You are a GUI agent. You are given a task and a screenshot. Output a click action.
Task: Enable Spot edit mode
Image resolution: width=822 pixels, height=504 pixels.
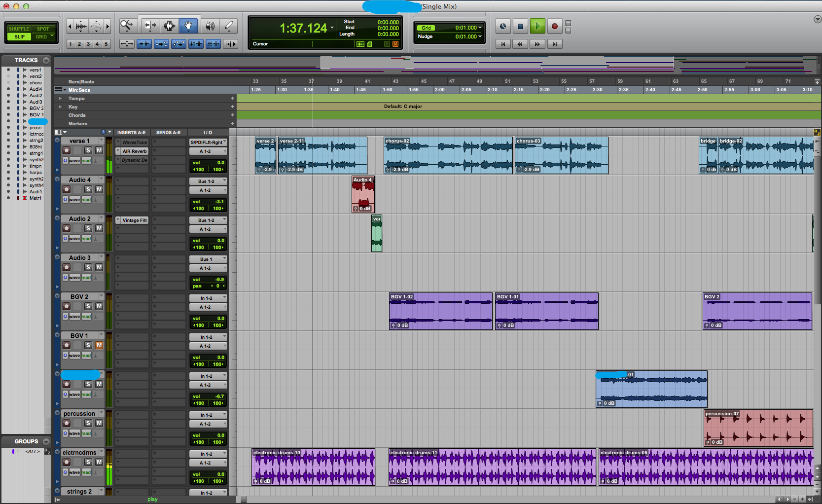tap(43, 29)
